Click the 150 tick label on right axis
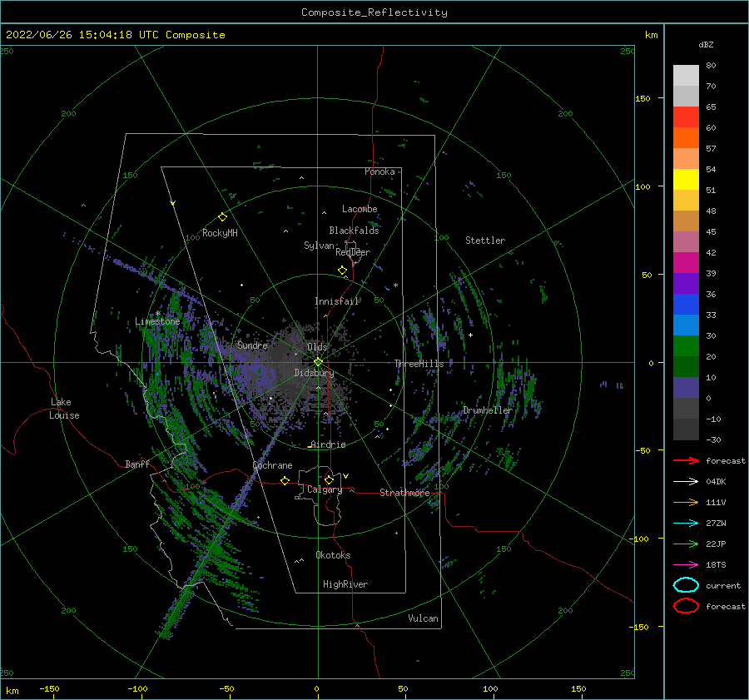The width and height of the screenshot is (749, 700). pos(642,98)
